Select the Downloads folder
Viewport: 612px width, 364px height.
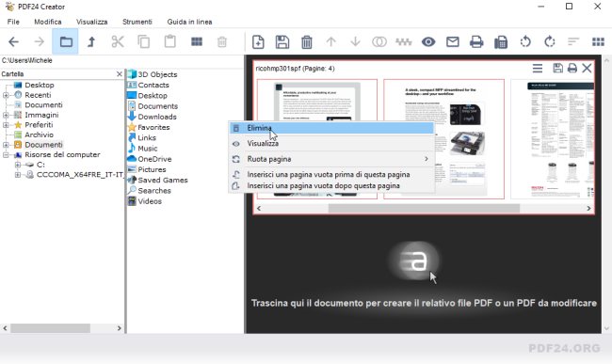pos(153,117)
